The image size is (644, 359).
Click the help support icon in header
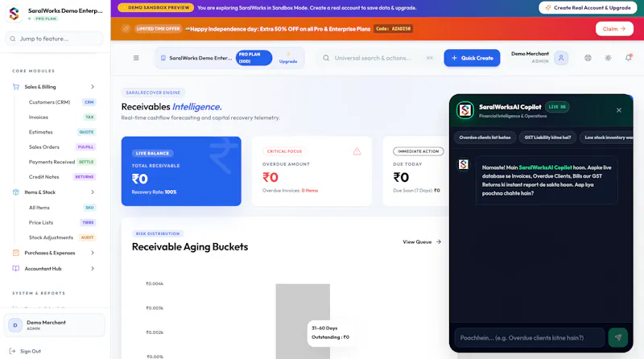pyautogui.click(x=588, y=58)
